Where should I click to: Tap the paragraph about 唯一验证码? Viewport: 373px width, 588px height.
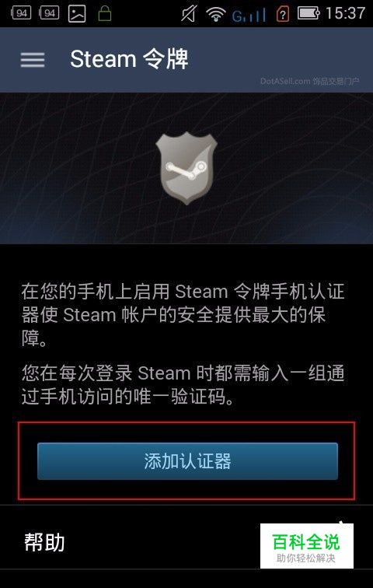[183, 384]
